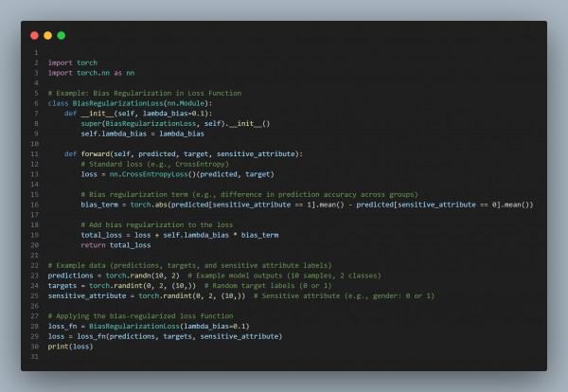Click 'targets = torch.randint(0, 2, (10,))' code
Screen dimensions: 568x392
tap(122, 286)
